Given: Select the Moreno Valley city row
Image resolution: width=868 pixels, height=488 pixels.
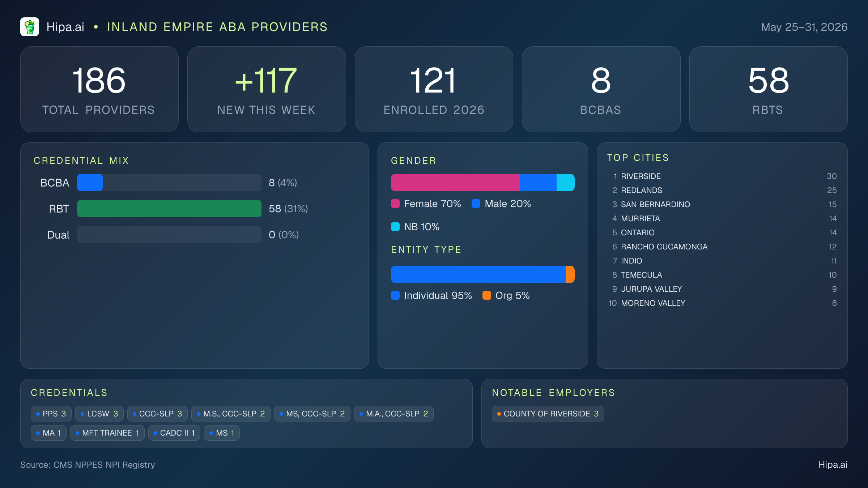Looking at the screenshot, I should (722, 303).
